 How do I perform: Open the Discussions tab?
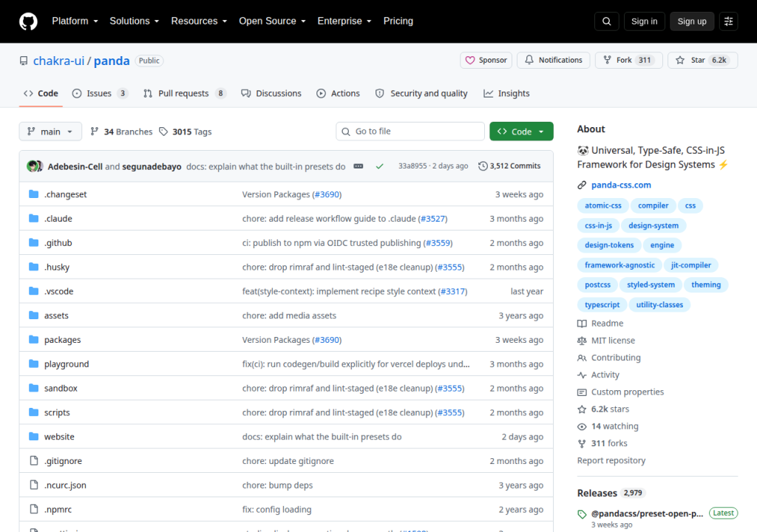pyautogui.click(x=271, y=94)
